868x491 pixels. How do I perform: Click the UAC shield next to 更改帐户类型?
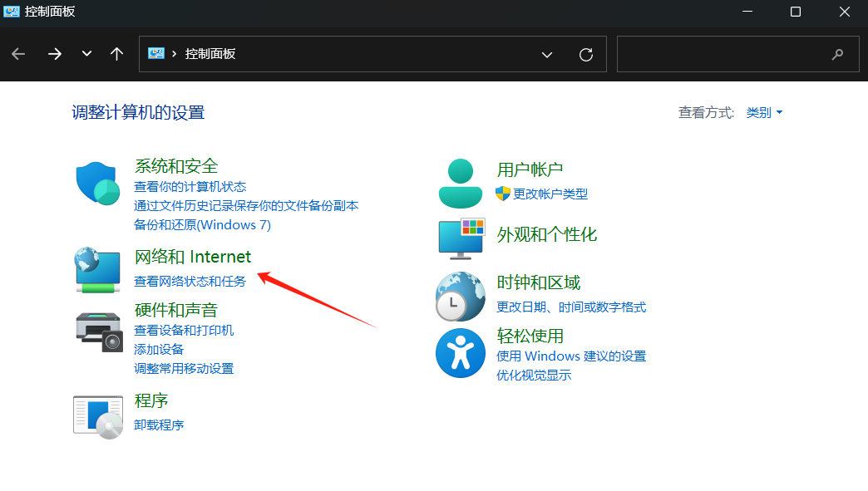(x=503, y=194)
